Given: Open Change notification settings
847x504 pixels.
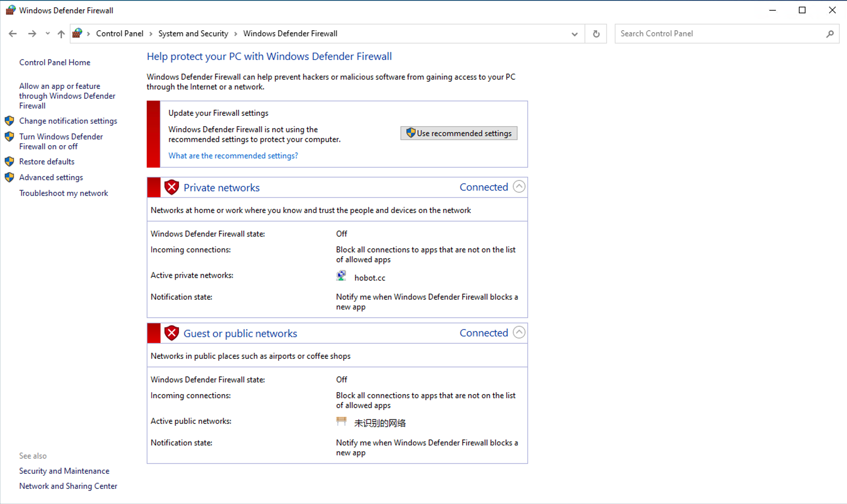Looking at the screenshot, I should (68, 121).
